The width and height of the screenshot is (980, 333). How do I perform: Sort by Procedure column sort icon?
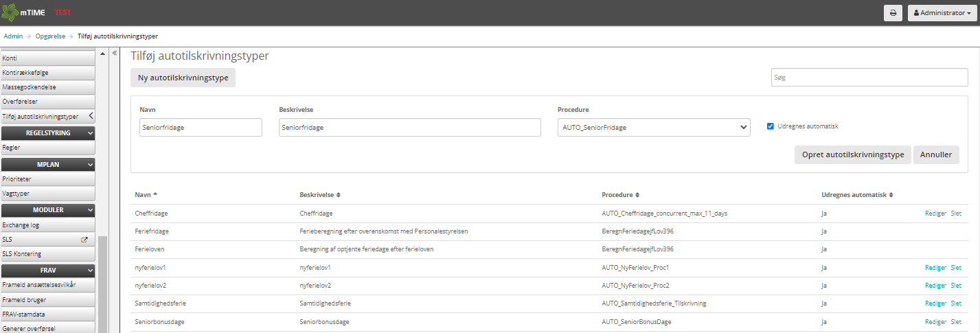pyautogui.click(x=637, y=195)
